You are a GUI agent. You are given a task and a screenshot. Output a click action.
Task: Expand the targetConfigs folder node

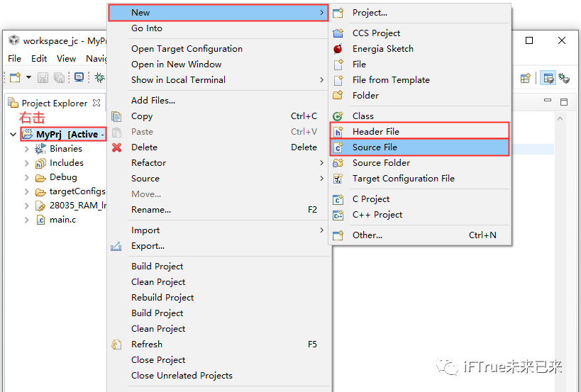[x=27, y=191]
